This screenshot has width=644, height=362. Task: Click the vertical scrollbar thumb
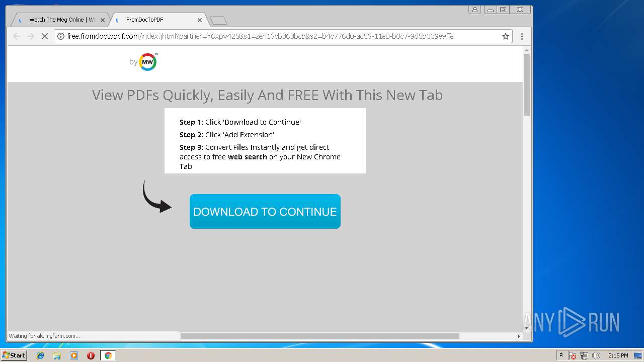tap(527, 84)
